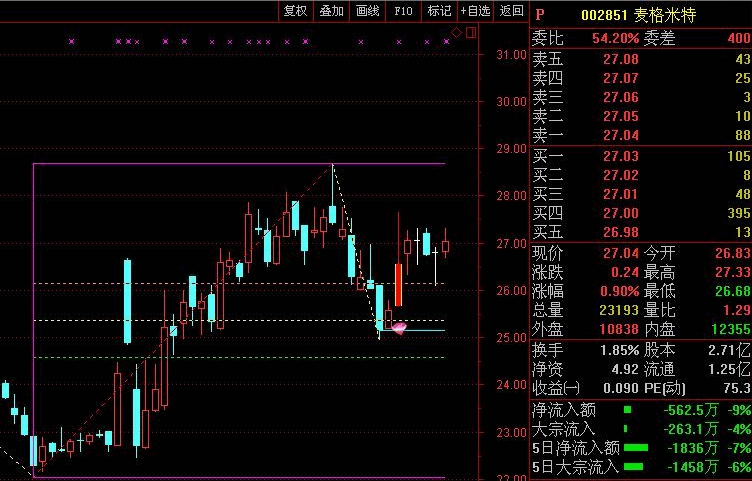Select the 买三 price 27.01
Screen dimensions: 752x481
[x=621, y=194]
